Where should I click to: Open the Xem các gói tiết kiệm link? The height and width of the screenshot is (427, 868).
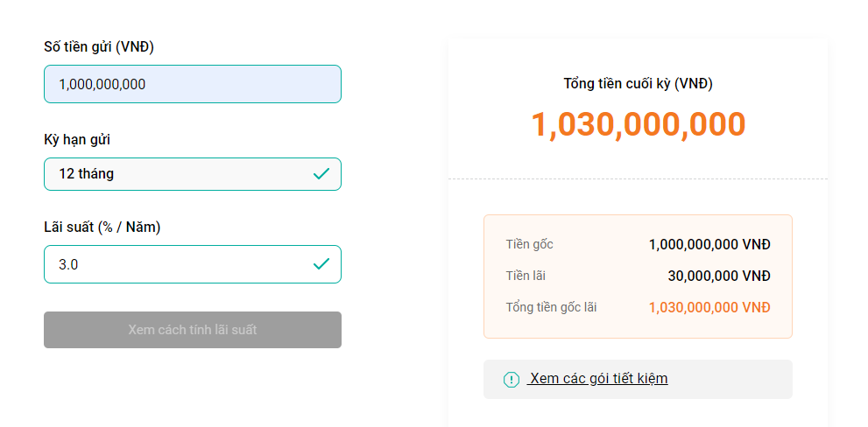[597, 379]
